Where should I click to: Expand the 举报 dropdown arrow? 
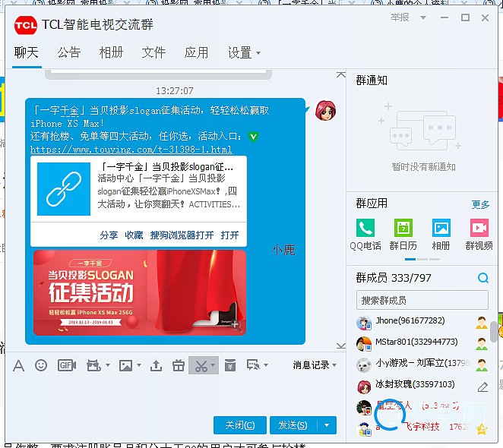pyautogui.click(x=423, y=17)
